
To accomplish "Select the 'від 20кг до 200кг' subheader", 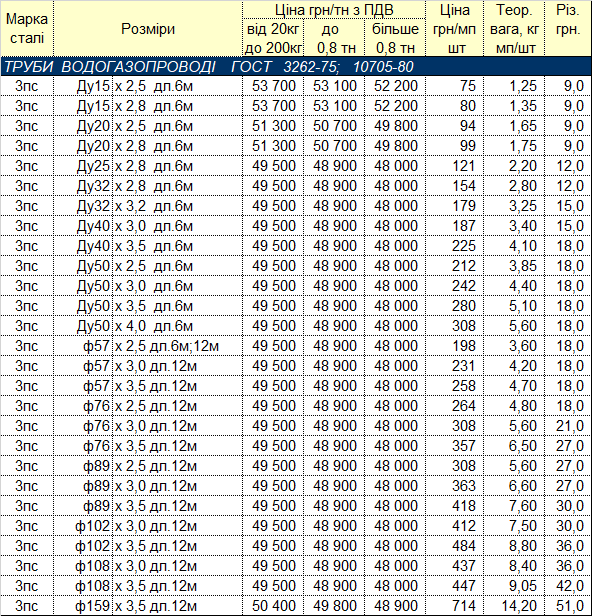I will click(273, 38).
